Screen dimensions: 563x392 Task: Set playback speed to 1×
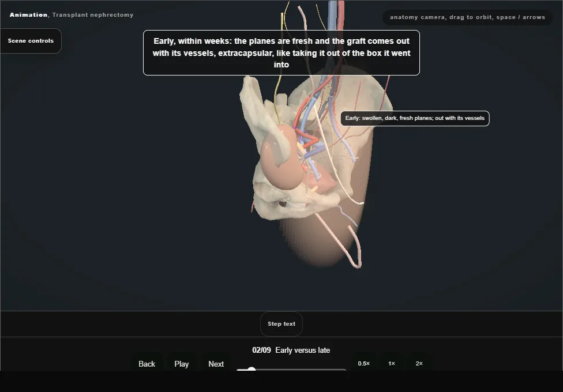tap(391, 363)
